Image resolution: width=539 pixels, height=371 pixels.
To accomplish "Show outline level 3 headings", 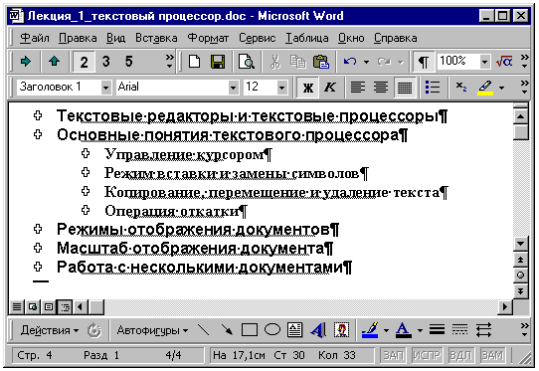I will pyautogui.click(x=106, y=62).
